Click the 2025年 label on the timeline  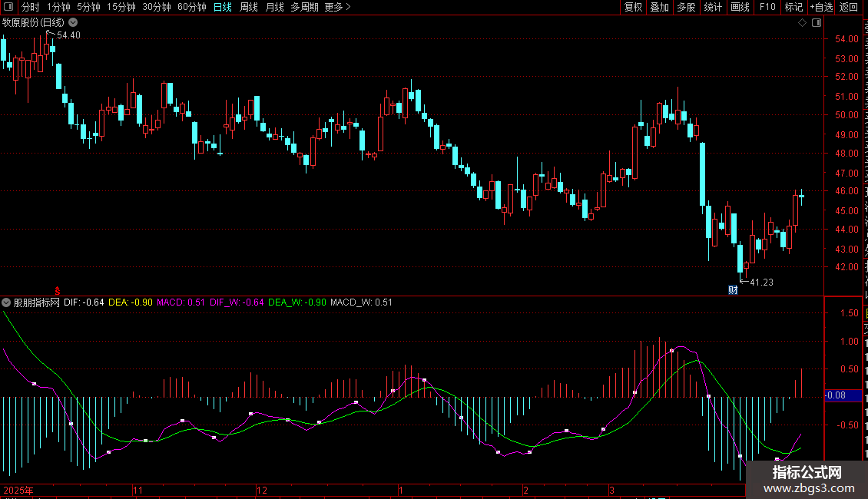pos(18,490)
